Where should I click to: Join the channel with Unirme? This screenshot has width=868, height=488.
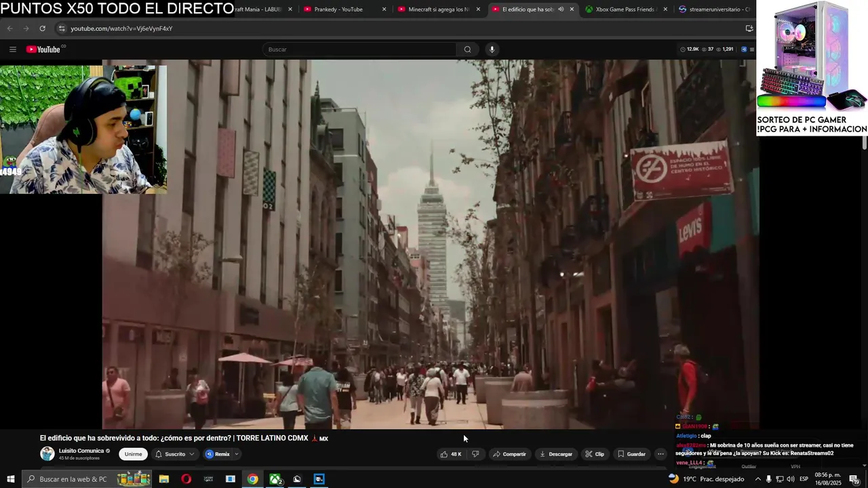(x=133, y=454)
